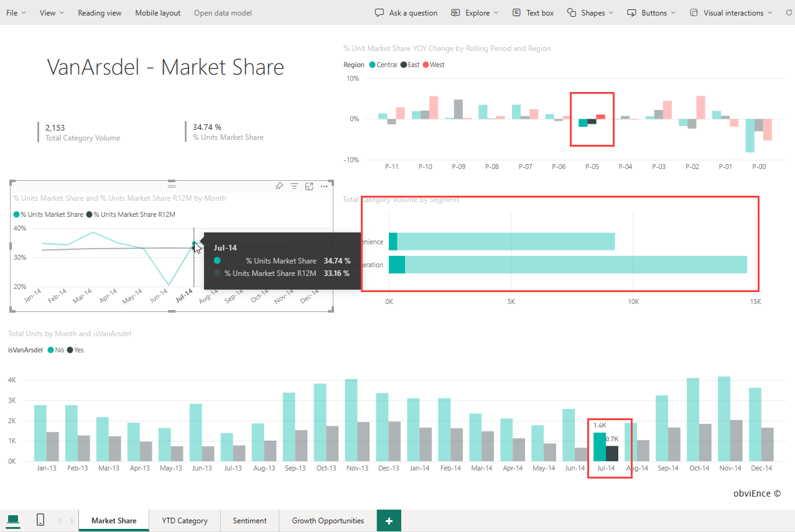Click the Ask a question button
Screen dimensions: 795x532
pyautogui.click(x=406, y=12)
